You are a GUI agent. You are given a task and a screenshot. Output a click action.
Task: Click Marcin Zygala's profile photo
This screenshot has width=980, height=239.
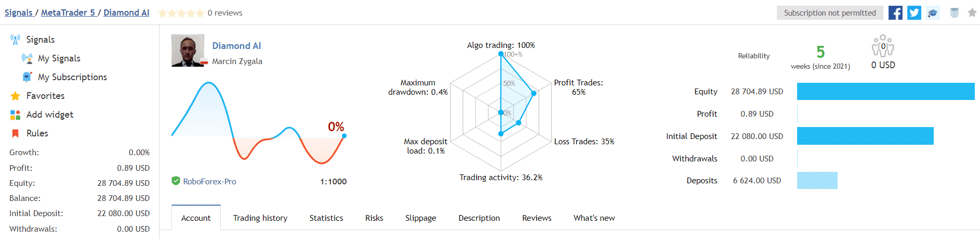[188, 51]
